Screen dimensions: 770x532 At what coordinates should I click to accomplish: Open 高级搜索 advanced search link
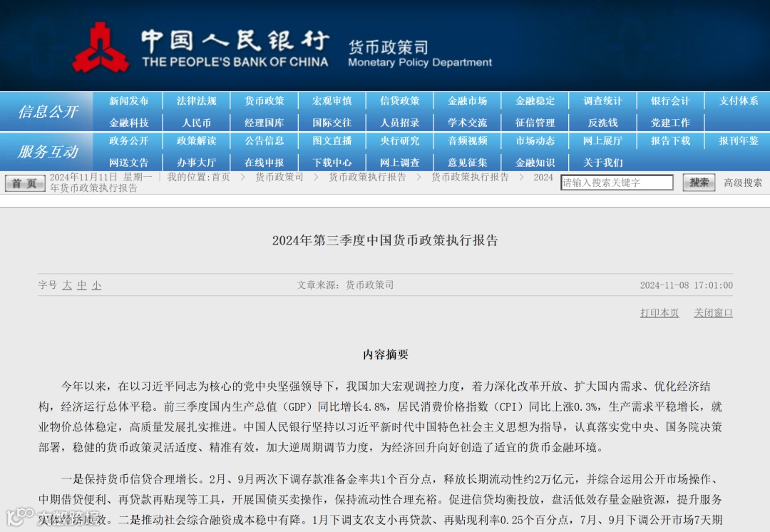[742, 183]
